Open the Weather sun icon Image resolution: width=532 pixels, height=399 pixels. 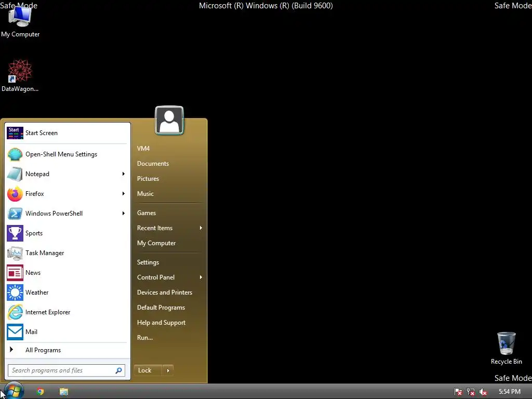click(x=15, y=292)
